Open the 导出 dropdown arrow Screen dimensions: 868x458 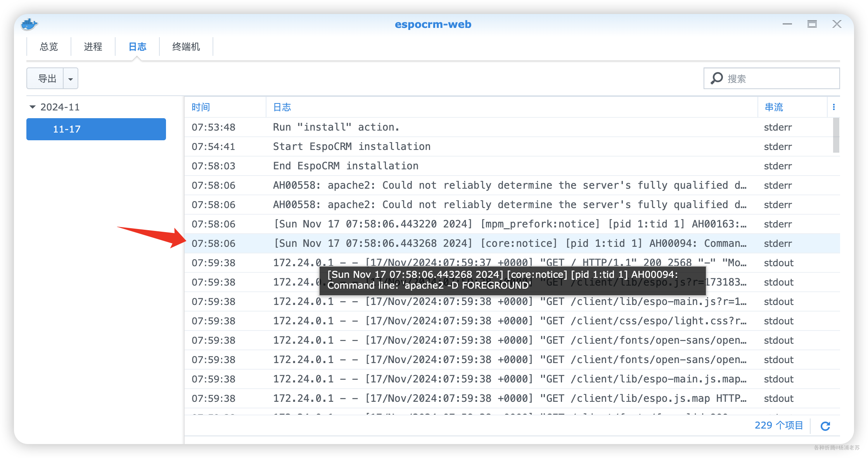pos(71,79)
